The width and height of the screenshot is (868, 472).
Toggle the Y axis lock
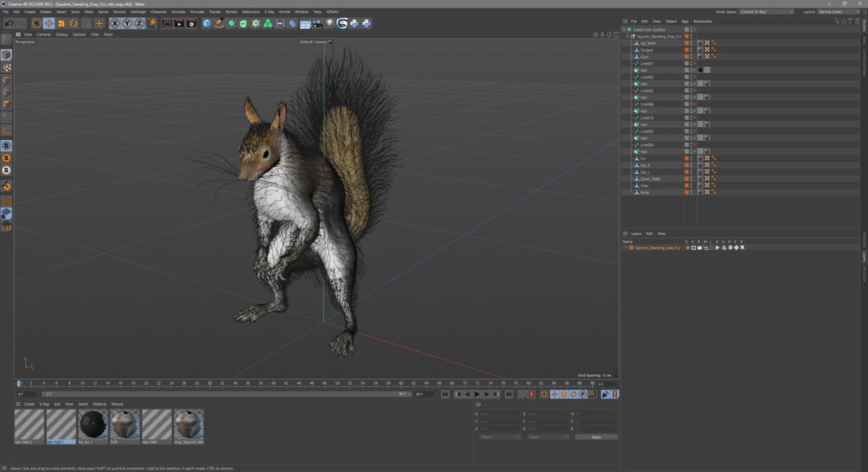tap(127, 24)
